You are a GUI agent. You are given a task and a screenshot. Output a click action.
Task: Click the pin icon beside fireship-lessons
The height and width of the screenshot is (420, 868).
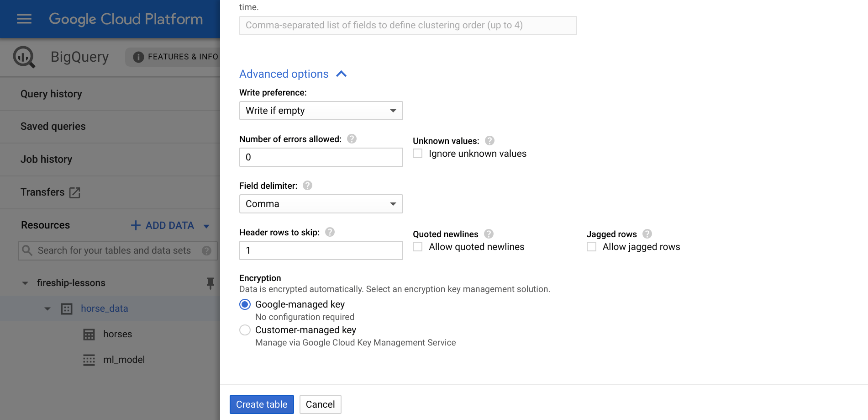pyautogui.click(x=210, y=283)
